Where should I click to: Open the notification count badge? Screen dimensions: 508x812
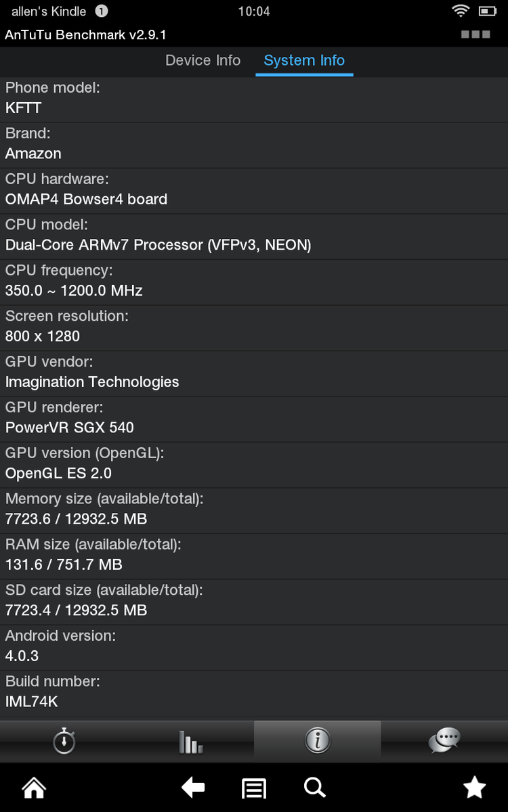101,11
